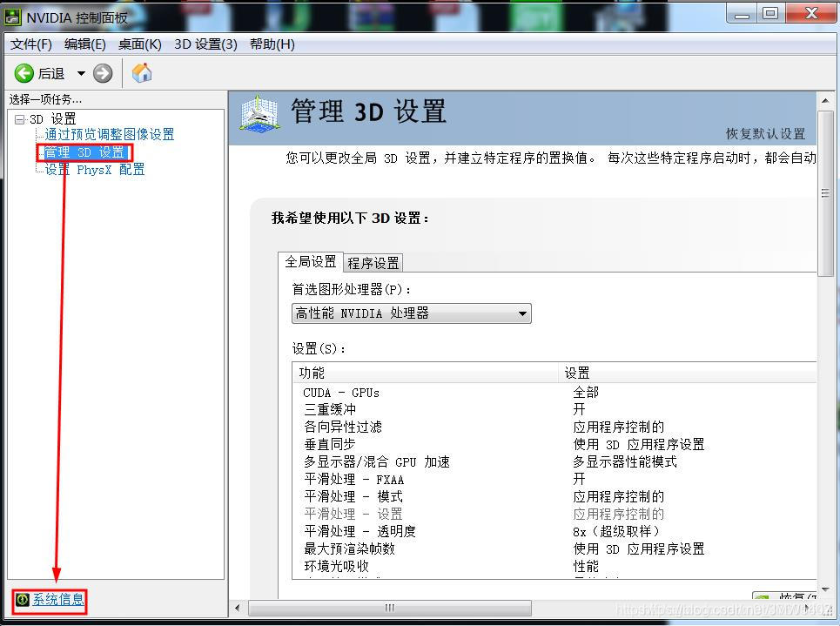The height and width of the screenshot is (626, 840).
Task: Open the 3D 设置(3) menu
Action: tap(205, 44)
